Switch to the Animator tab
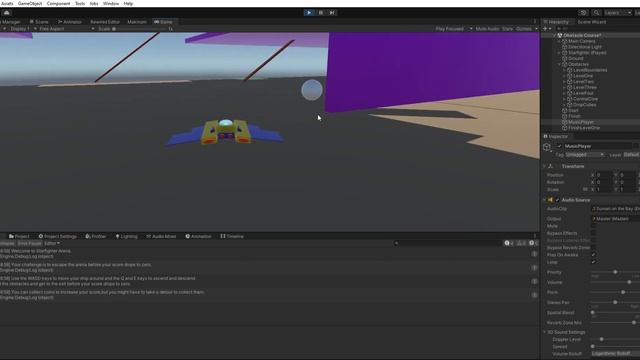640x360 pixels. coord(69,22)
